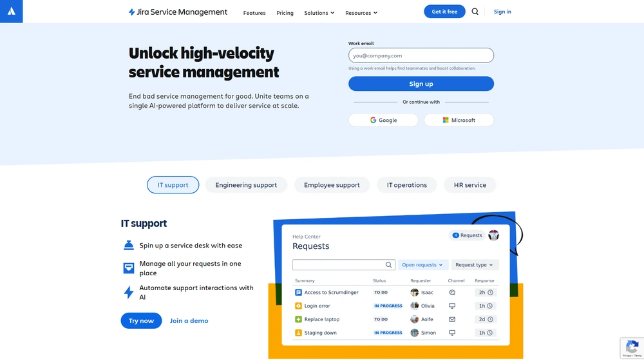644x363 pixels.
Task: Click the service desk bell icon
Action: tap(129, 245)
